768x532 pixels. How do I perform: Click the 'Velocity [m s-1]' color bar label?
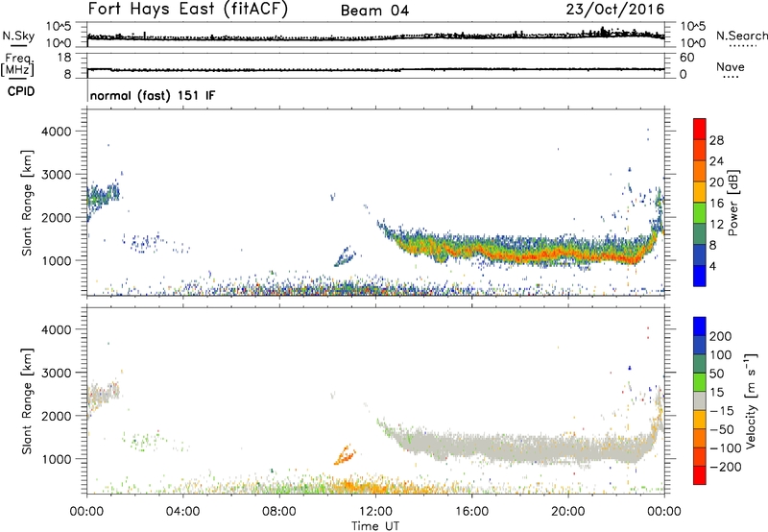(x=751, y=400)
